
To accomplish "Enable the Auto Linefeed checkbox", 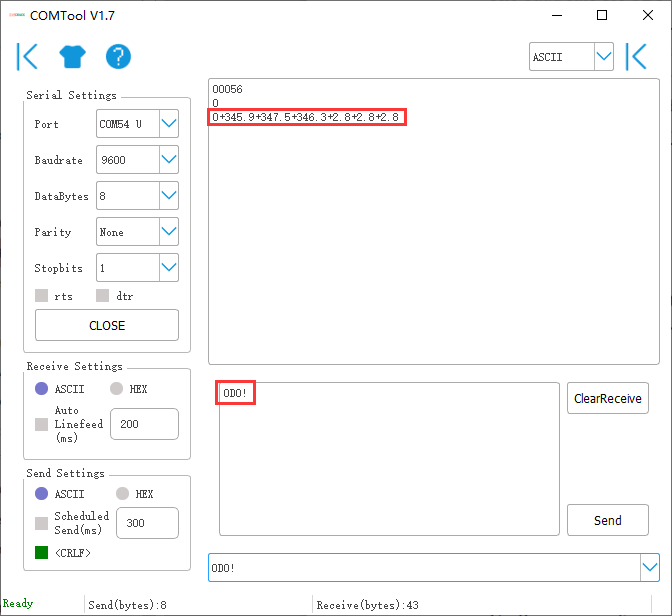I will 42,424.
